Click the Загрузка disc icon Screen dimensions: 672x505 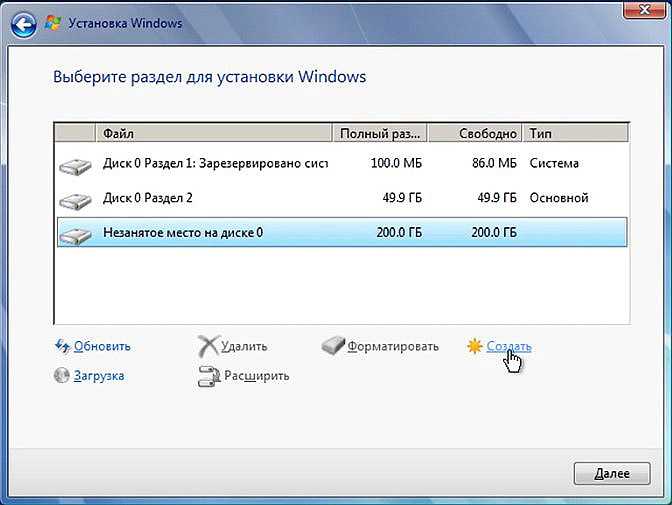62,375
